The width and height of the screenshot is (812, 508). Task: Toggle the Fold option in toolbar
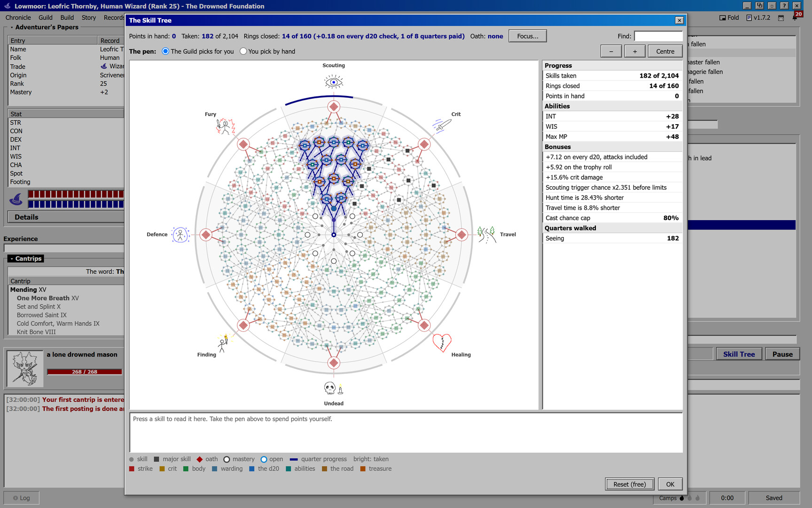click(729, 17)
